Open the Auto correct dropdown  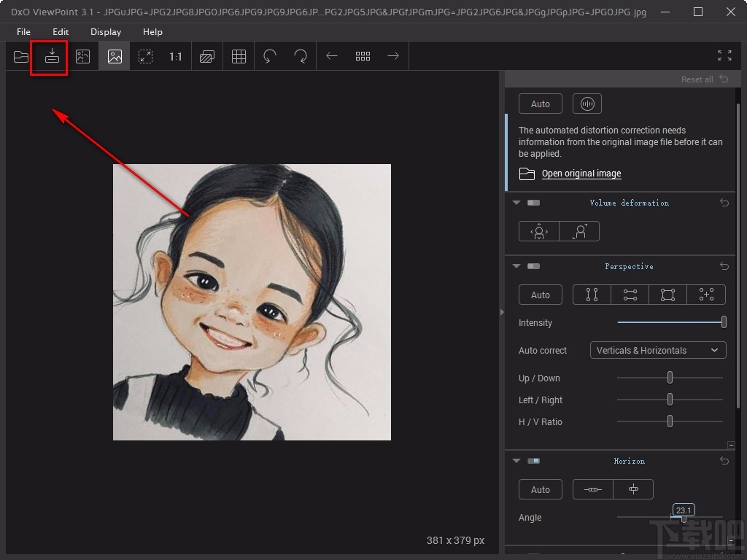(x=657, y=350)
